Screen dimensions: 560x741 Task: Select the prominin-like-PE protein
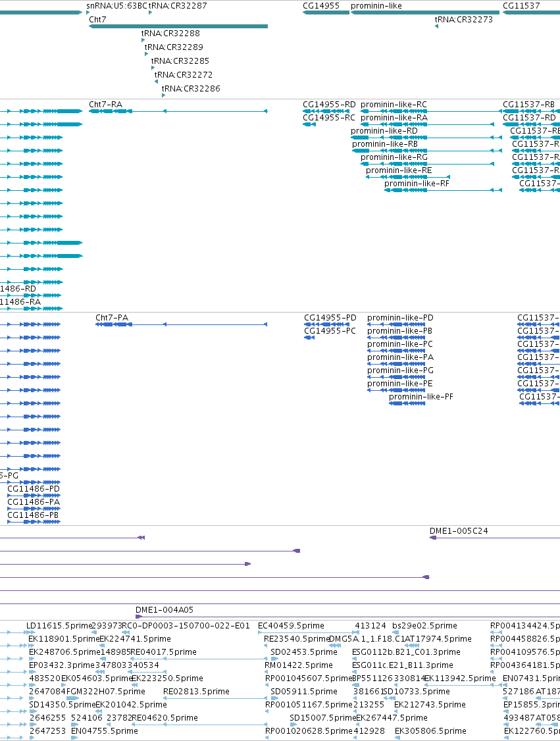click(x=400, y=384)
